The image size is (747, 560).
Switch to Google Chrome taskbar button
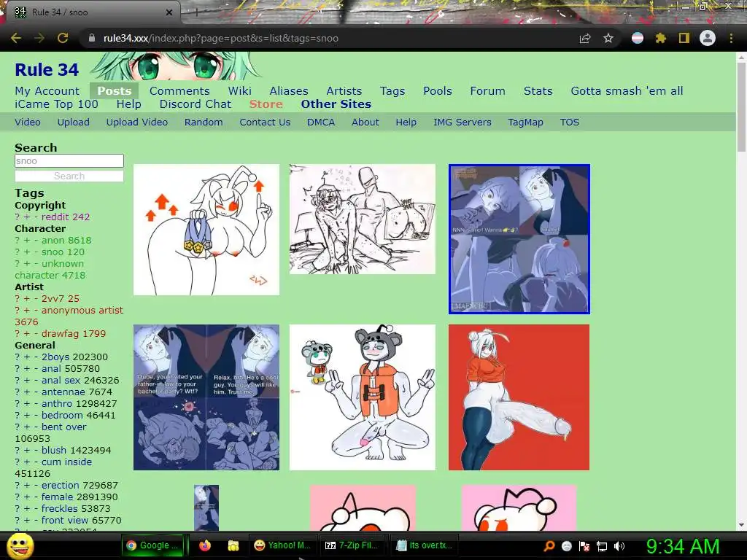pos(152,545)
